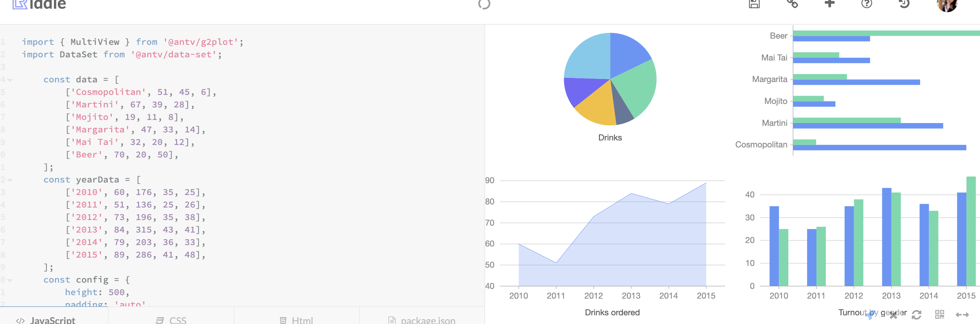The height and width of the screenshot is (324, 980).
Task: Create new riddle with plus icon
Action: pos(829,3)
